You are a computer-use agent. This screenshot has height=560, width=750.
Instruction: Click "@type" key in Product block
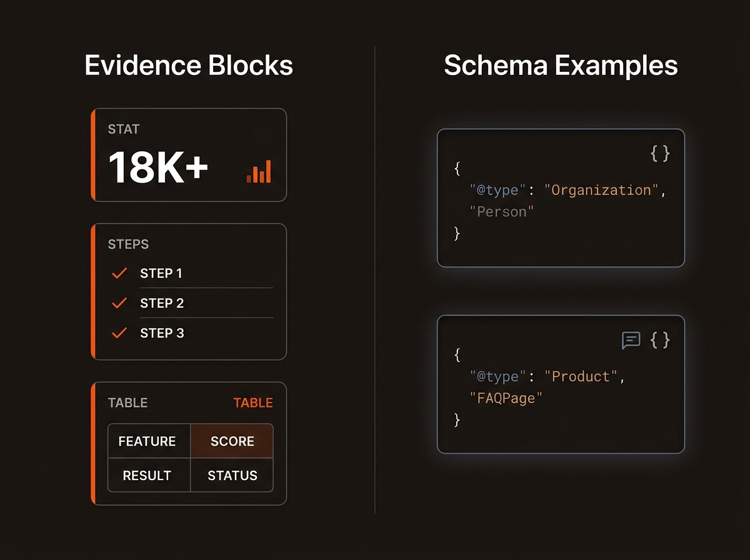499,376
